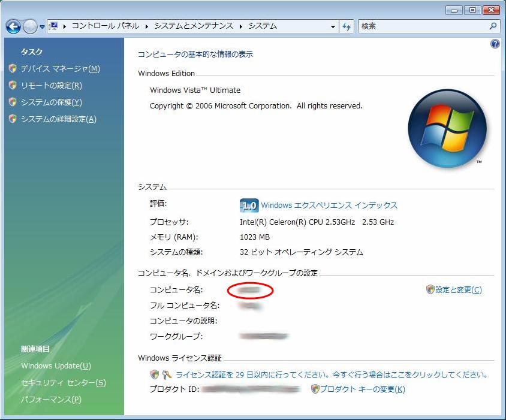This screenshot has height=420, width=506.
Task: Click the keys icon in activation row
Action: click(167, 374)
